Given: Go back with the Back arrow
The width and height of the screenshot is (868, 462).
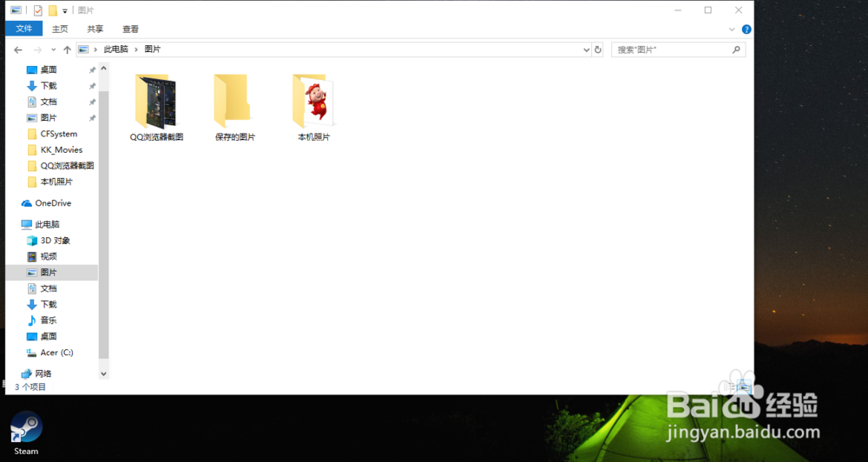Looking at the screenshot, I should point(18,49).
